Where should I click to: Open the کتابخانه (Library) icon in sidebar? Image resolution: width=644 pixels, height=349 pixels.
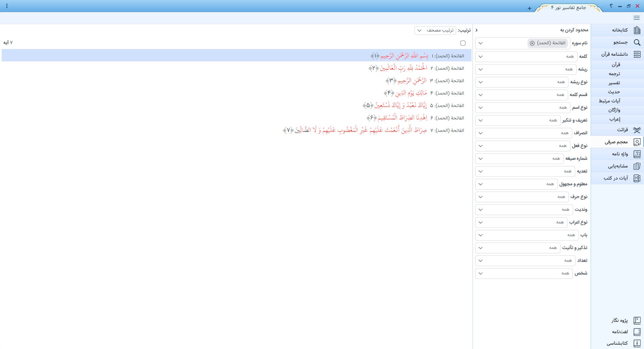click(637, 30)
